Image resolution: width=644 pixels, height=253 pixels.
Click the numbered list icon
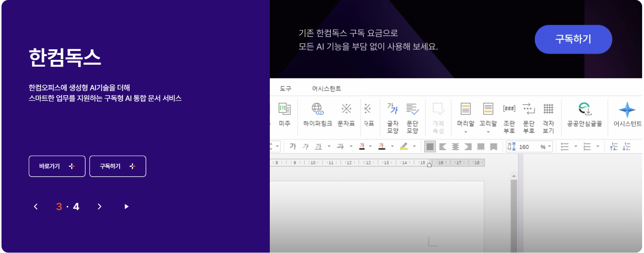pyautogui.click(x=587, y=146)
